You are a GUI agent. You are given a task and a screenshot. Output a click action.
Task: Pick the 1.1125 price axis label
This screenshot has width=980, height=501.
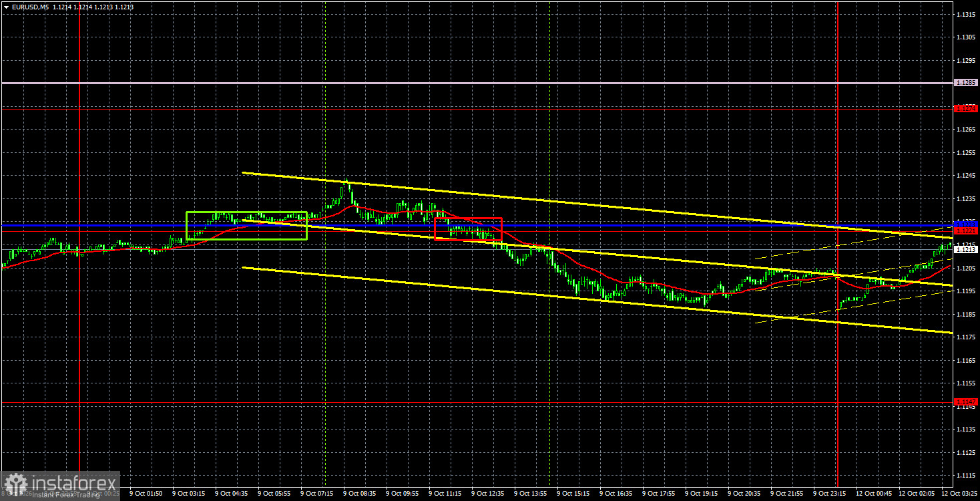pos(966,452)
